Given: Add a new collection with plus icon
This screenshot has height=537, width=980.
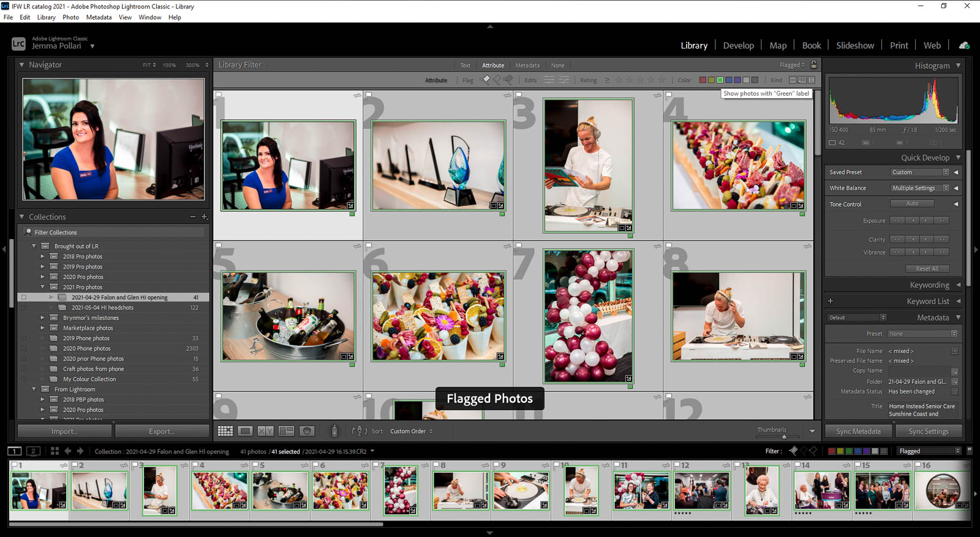Looking at the screenshot, I should [205, 217].
